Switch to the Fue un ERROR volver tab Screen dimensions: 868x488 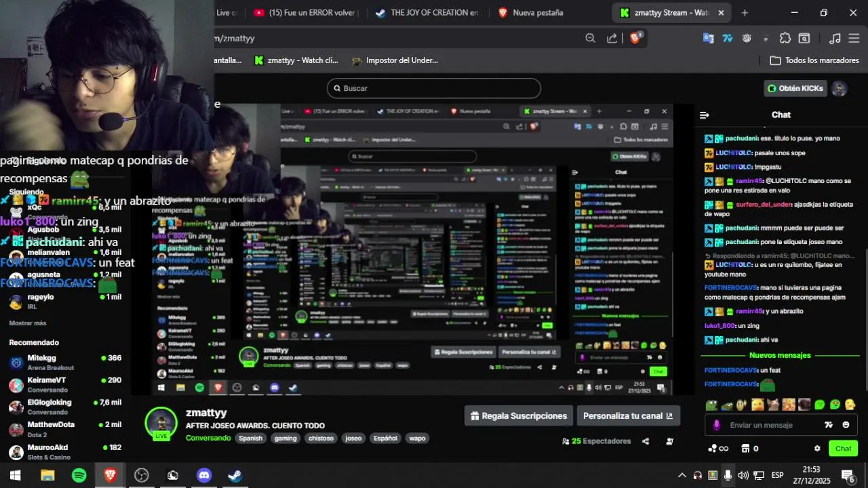(x=304, y=12)
